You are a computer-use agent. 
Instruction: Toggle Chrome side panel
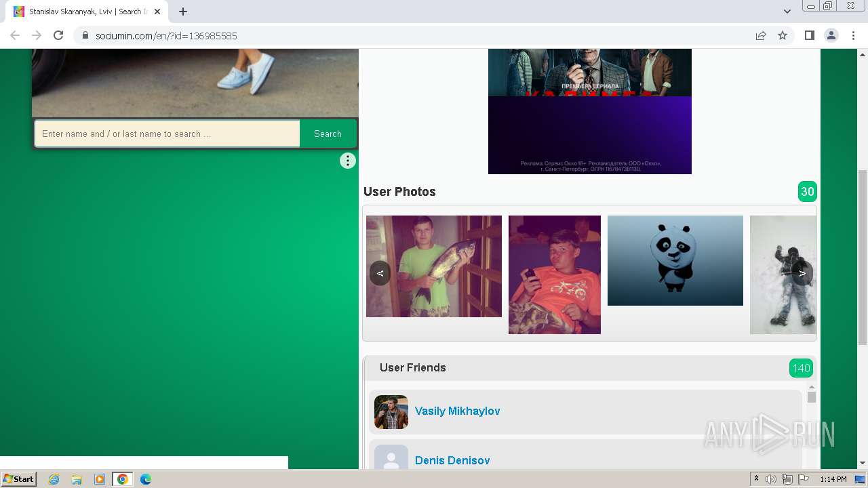809,35
